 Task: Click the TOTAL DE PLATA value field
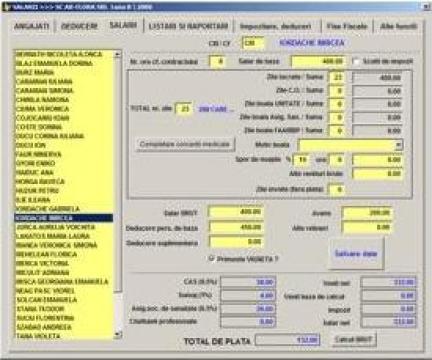288,340
